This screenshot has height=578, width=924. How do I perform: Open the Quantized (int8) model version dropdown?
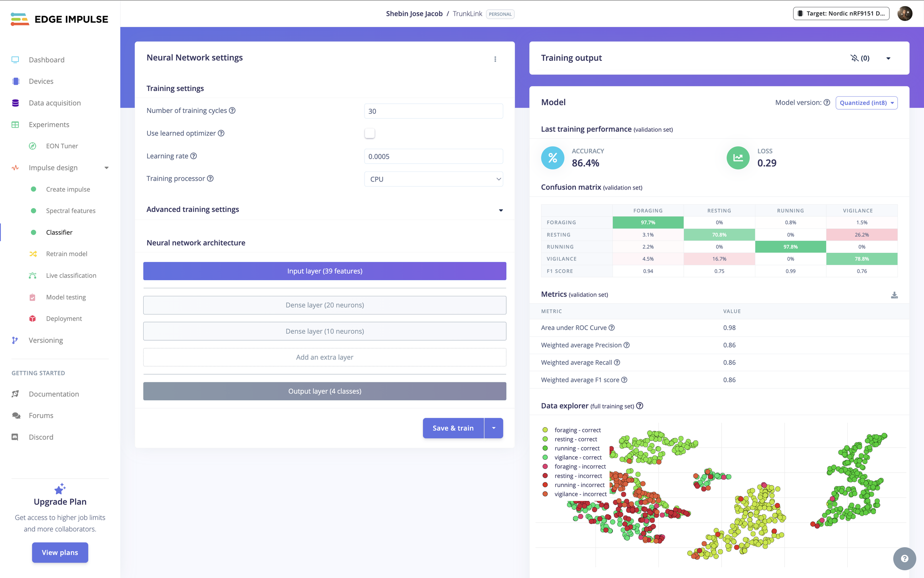coord(866,103)
